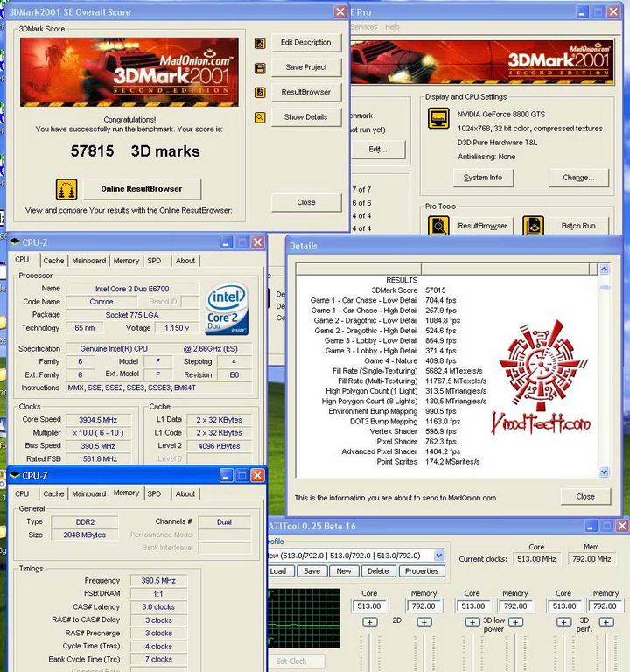This screenshot has height=672, width=630.
Task: Click the 2D Memory clock slider
Action: pos(423,652)
